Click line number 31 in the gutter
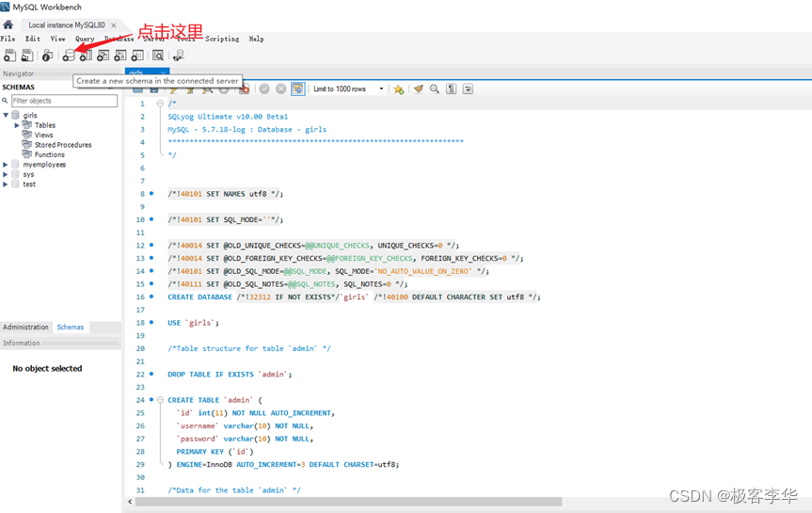The height and width of the screenshot is (513, 812). click(140, 489)
